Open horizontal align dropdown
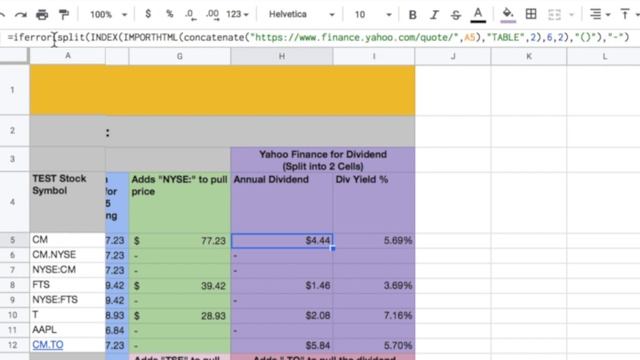 600,14
